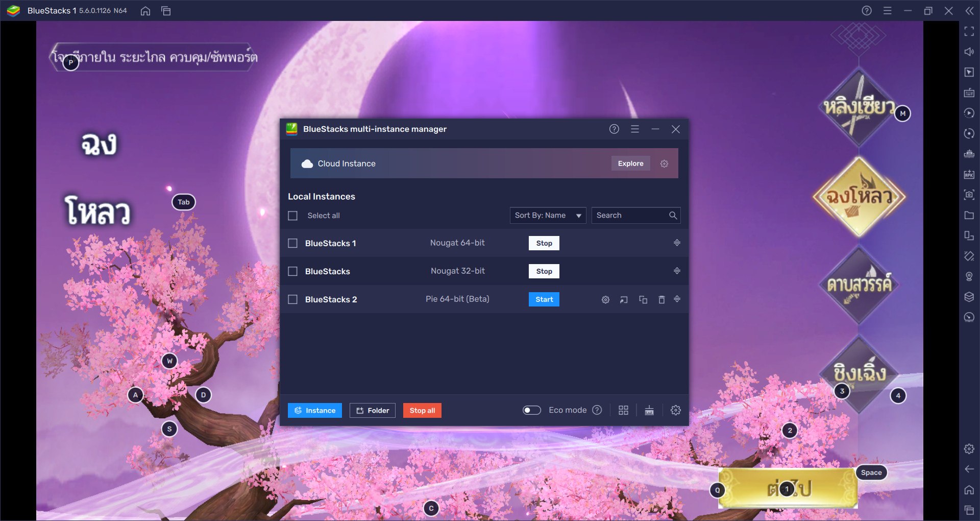The width and height of the screenshot is (980, 521).
Task: Check the BlueStacks 1 instance checkbox
Action: pyautogui.click(x=292, y=243)
